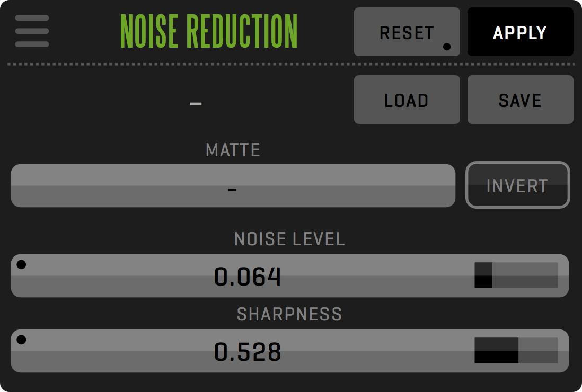Click the Noise Level value 0.064
This screenshot has height=392, width=582.
pos(248,277)
